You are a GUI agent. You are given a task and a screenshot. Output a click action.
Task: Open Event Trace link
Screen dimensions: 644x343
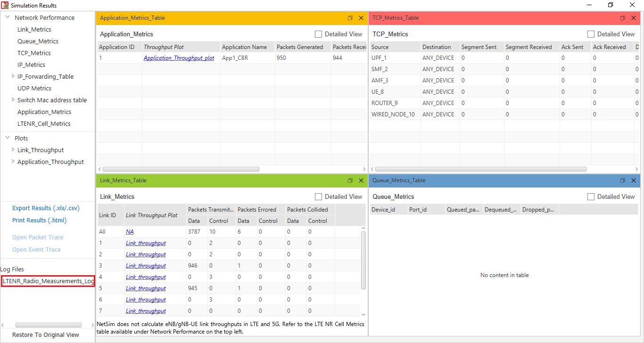coord(36,250)
